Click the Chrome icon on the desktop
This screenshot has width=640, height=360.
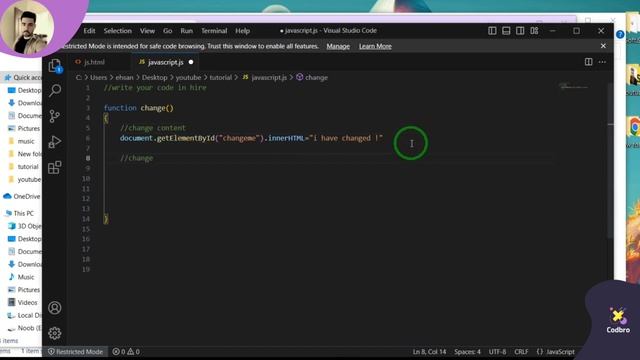(x=633, y=127)
